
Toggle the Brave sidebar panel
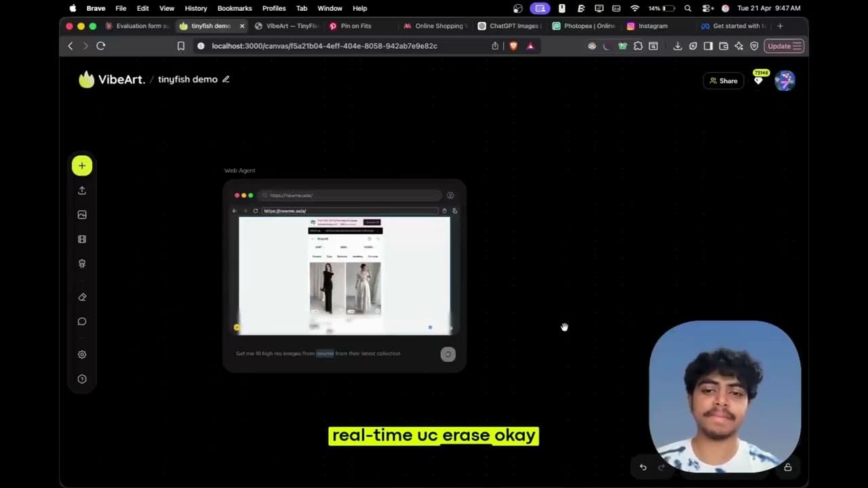click(708, 46)
